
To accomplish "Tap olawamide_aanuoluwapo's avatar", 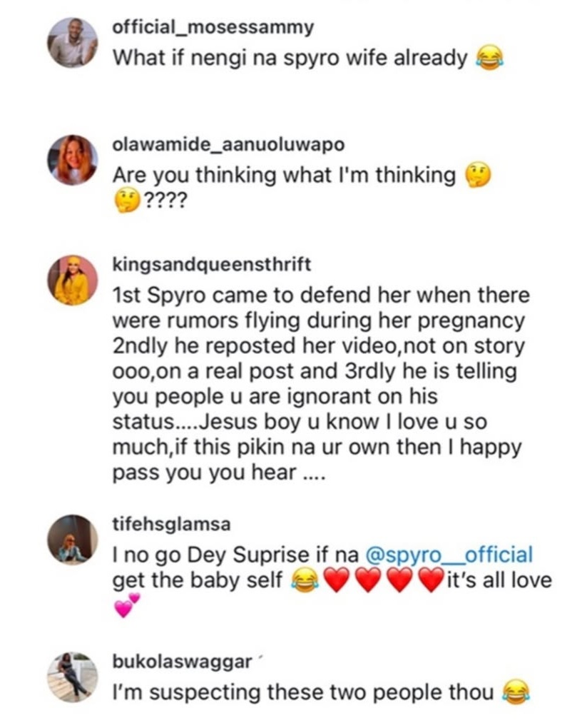I will [72, 160].
